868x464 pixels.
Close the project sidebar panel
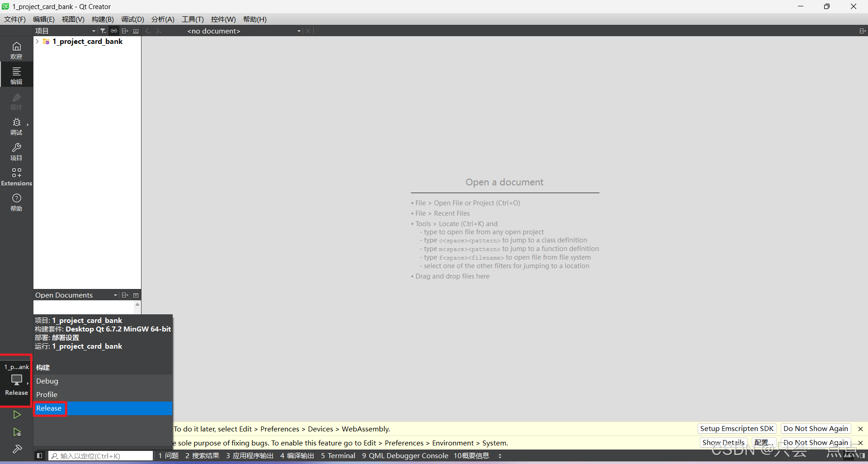click(x=136, y=31)
